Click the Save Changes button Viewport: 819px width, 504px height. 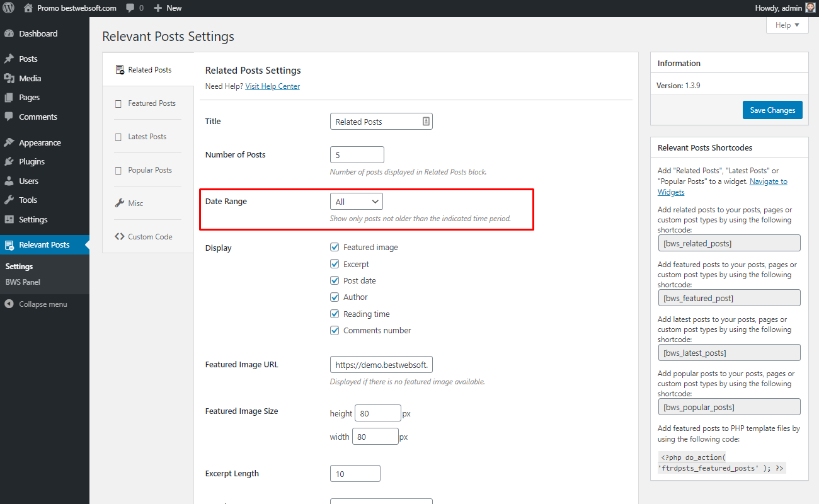point(772,110)
